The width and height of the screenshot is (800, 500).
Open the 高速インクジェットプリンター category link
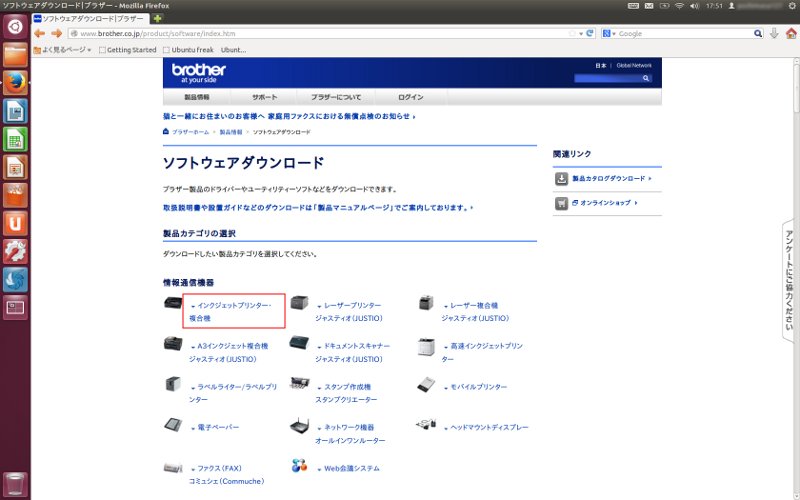(x=482, y=353)
